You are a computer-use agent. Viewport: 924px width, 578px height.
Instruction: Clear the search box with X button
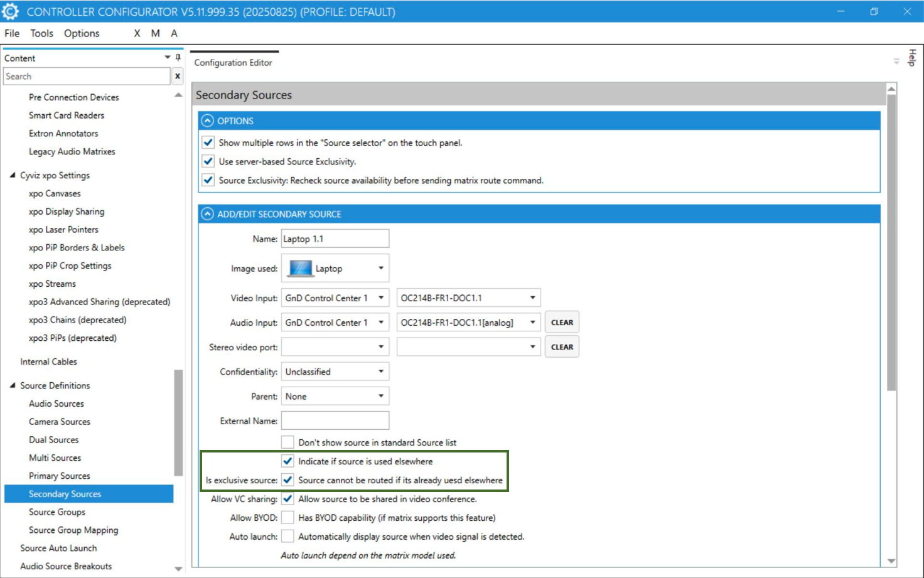[x=178, y=77]
